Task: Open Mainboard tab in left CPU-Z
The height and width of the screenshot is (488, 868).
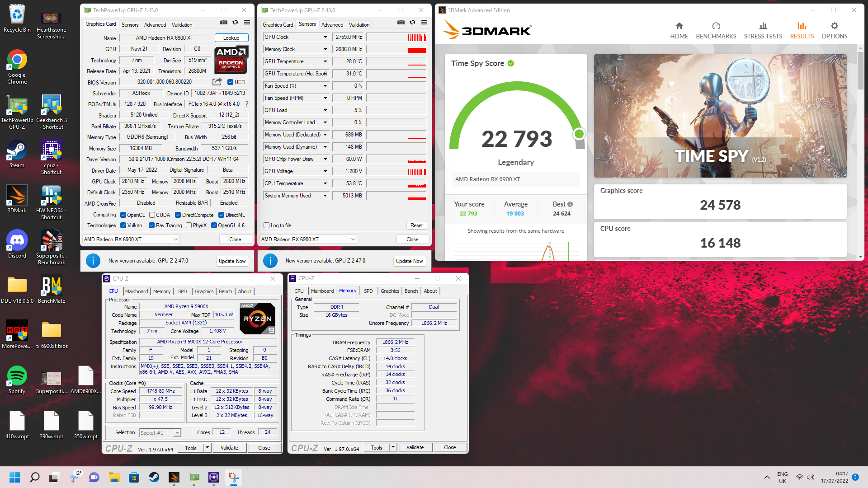Action: tap(137, 291)
